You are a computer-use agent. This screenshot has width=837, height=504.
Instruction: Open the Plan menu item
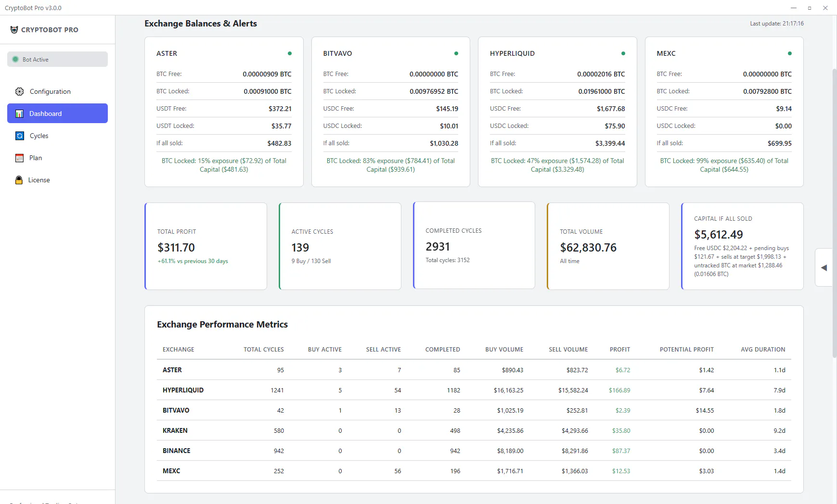point(57,158)
